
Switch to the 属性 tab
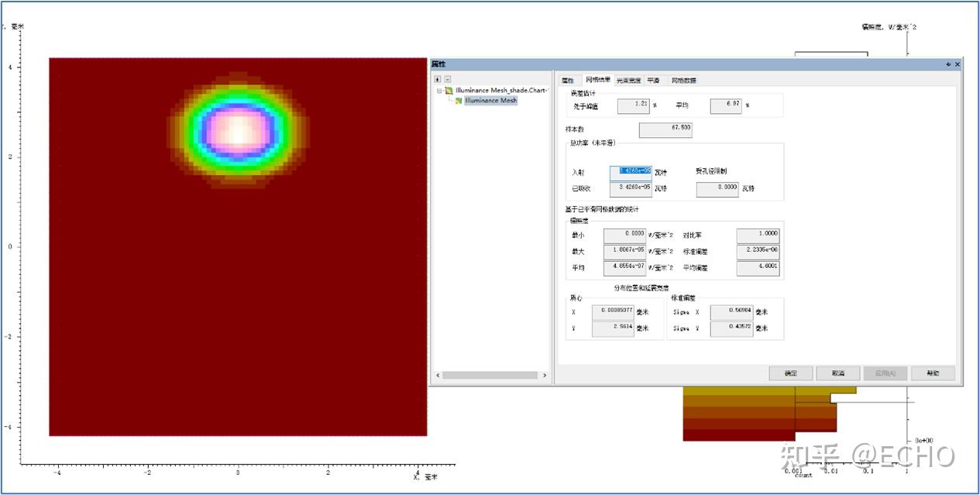(568, 80)
